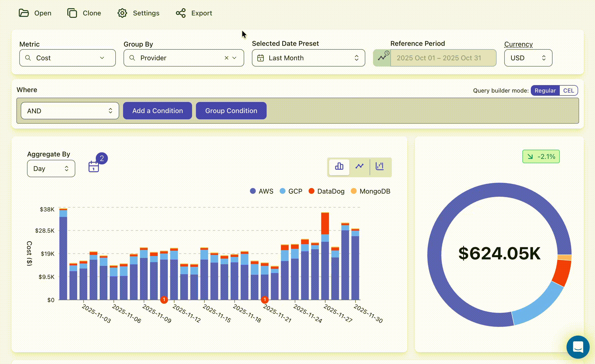The height and width of the screenshot is (364, 595).
Task: Open the Metric Cost dropdown
Action: tap(68, 58)
